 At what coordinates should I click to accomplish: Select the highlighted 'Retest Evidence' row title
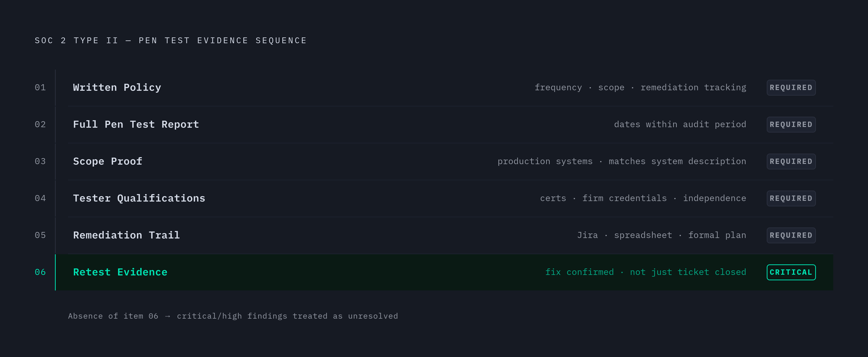click(x=120, y=272)
